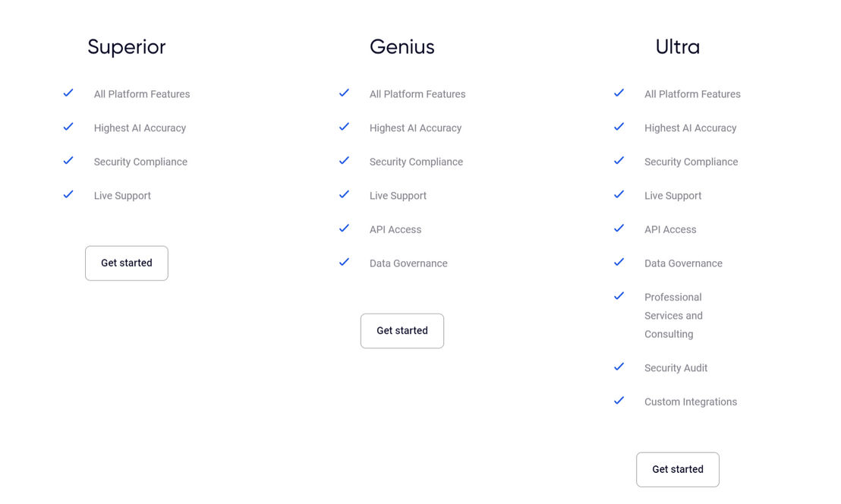
Task: Select the Ultra plan heading
Action: (x=677, y=47)
